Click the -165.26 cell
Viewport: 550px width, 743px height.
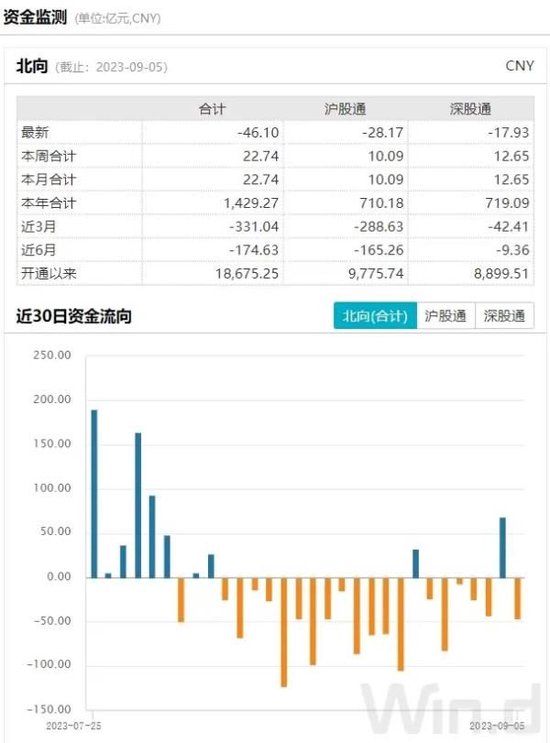(379, 250)
